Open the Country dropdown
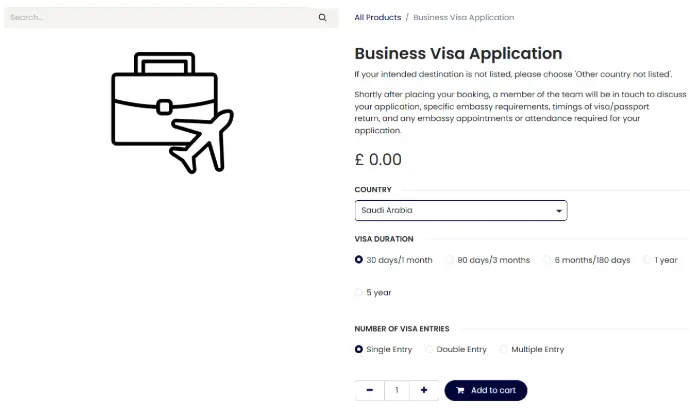Screen dimensions: 690x419 point(460,210)
